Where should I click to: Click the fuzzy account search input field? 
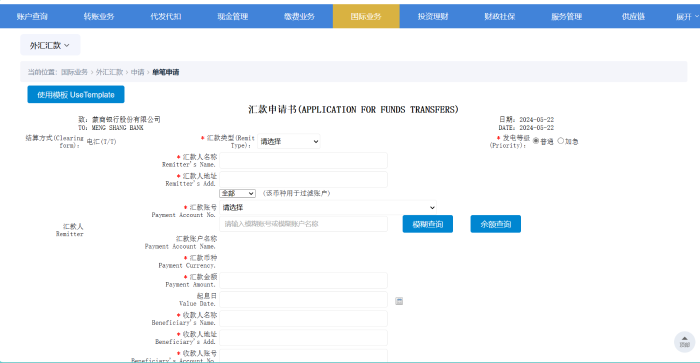[304, 224]
